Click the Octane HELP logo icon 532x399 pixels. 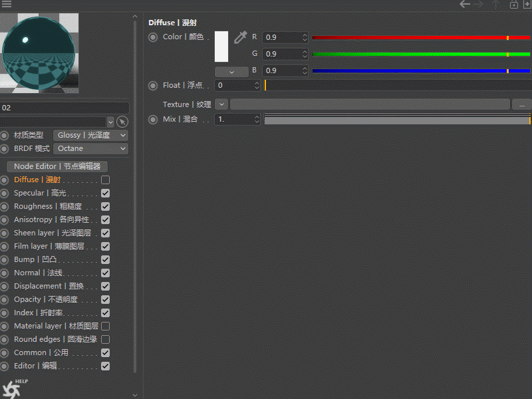(13, 389)
